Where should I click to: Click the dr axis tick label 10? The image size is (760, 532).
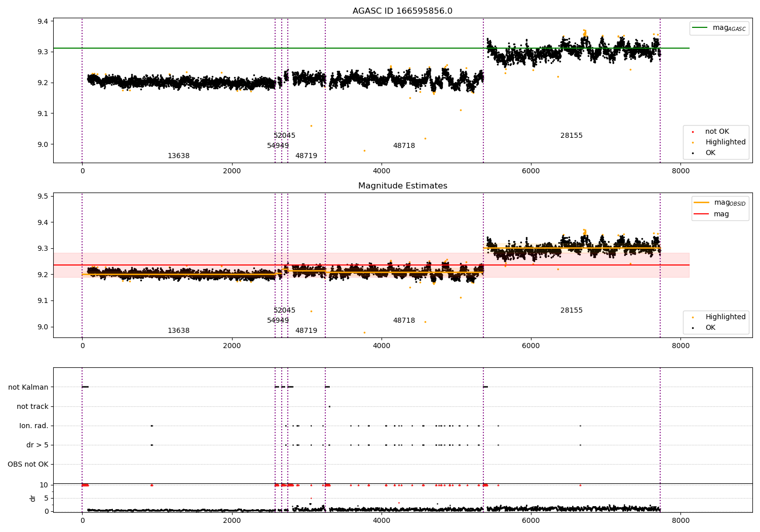click(x=44, y=485)
